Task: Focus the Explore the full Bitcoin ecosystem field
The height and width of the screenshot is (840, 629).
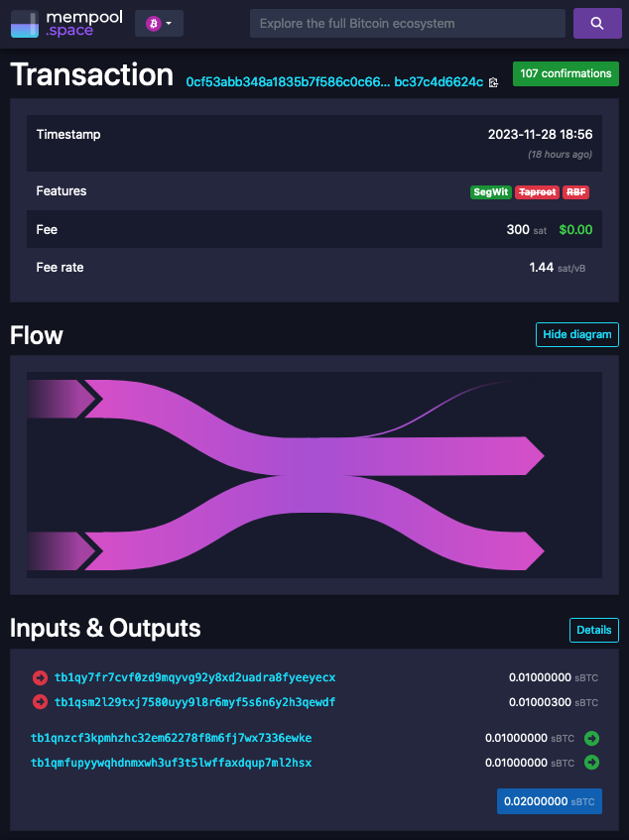Action: [408, 24]
